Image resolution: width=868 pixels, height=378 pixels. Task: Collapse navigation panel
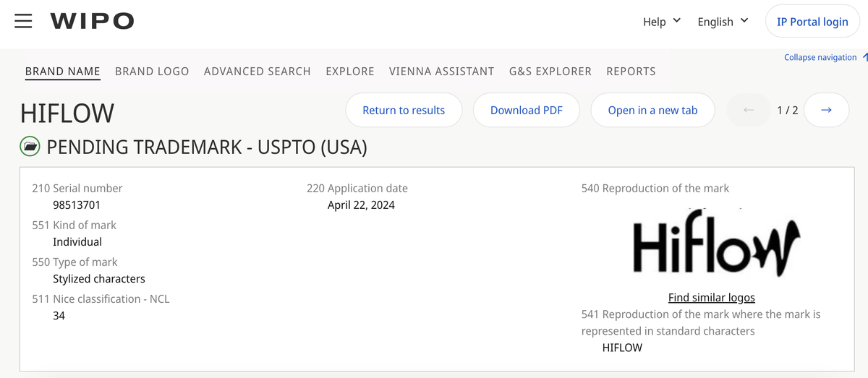click(x=825, y=57)
